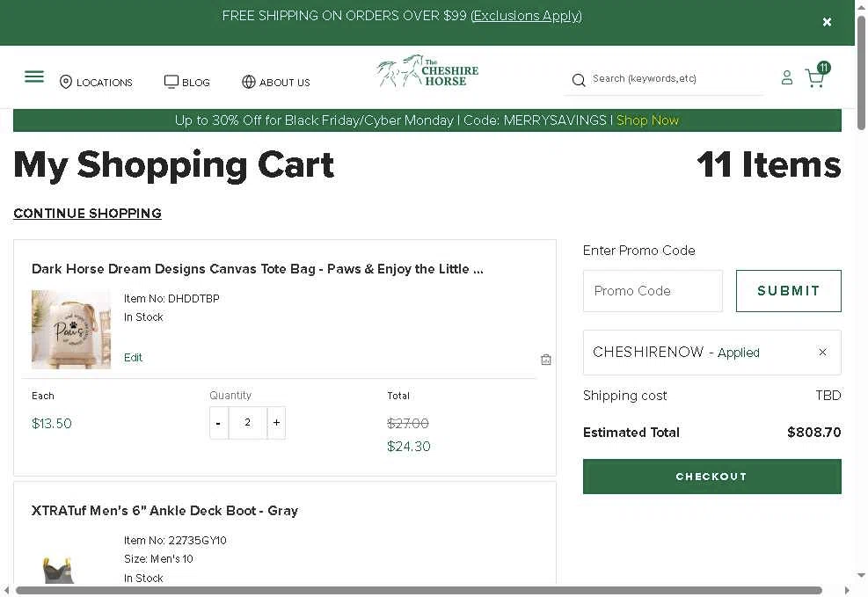Click the scroll left arrow
This screenshot has width=868, height=597.
(x=5, y=590)
